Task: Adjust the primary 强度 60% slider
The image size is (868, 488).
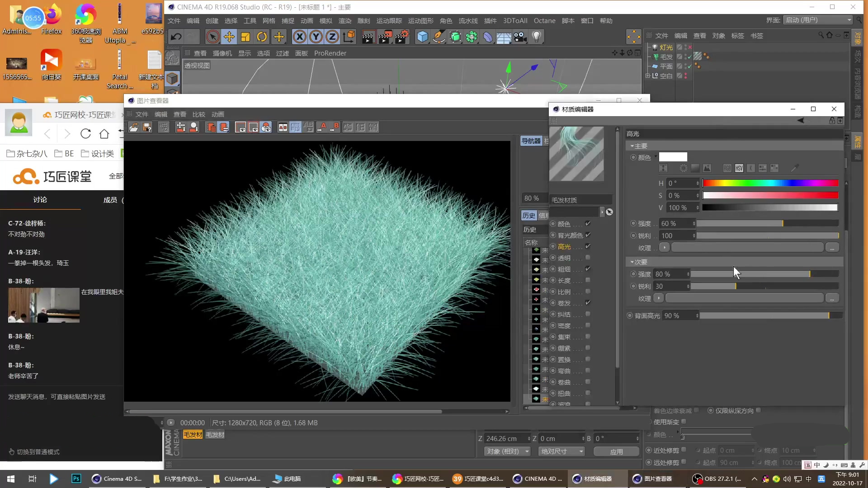Action: point(768,224)
